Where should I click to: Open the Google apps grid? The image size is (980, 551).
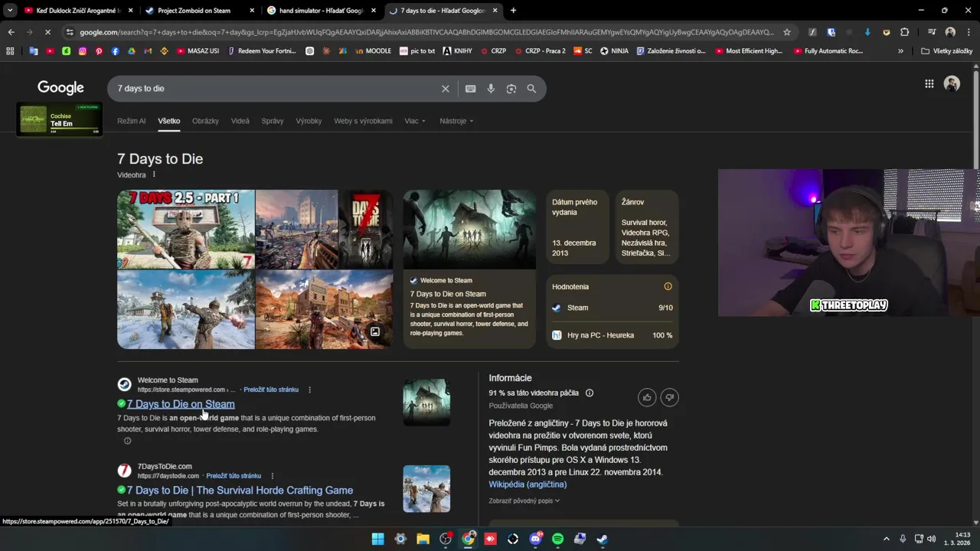[929, 84]
